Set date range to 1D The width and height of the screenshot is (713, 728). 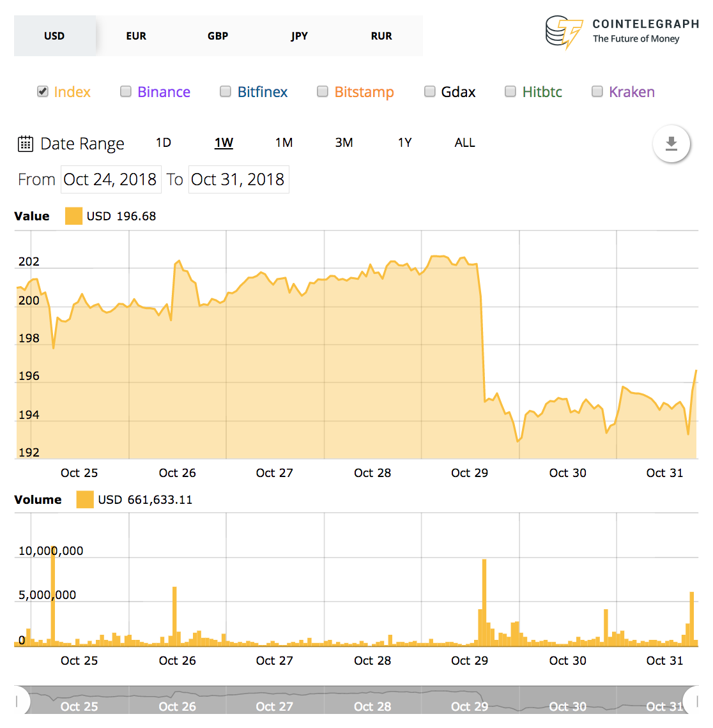164,142
